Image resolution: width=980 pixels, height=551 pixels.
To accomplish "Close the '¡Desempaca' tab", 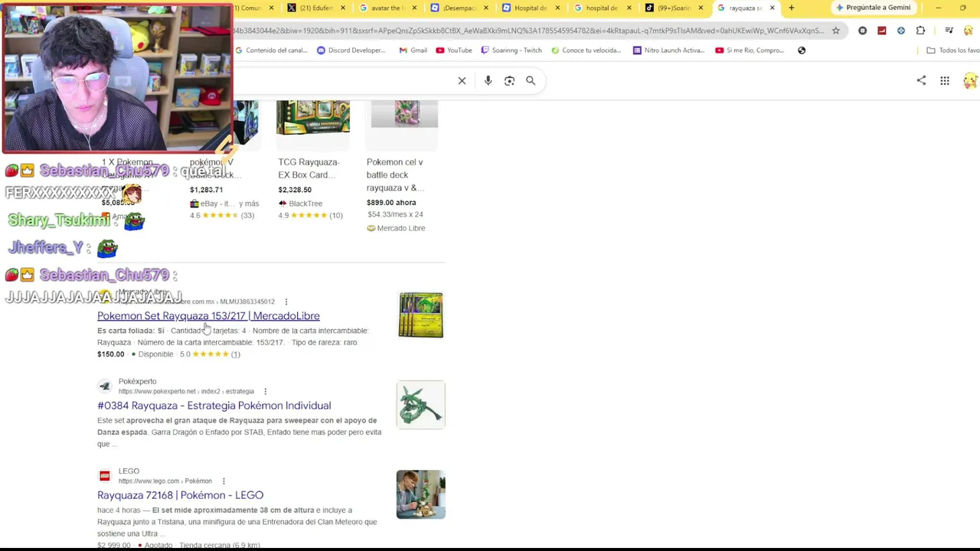I will pyautogui.click(x=486, y=8).
